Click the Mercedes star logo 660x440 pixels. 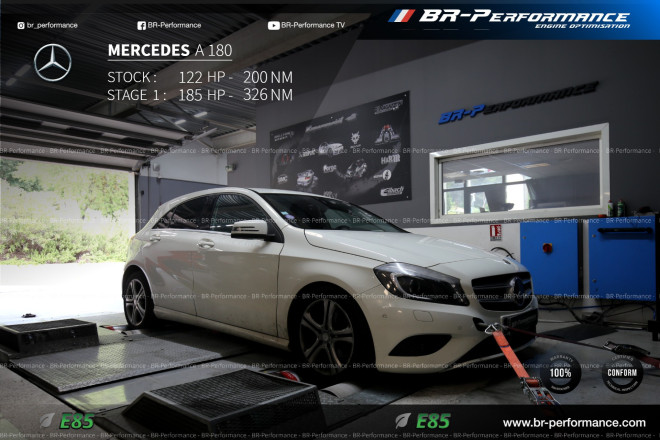click(52, 63)
